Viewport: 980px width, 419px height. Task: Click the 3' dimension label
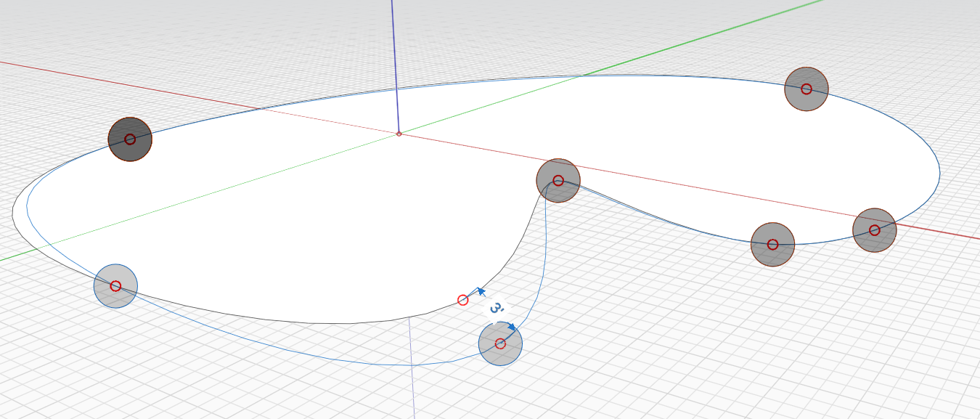point(497,309)
